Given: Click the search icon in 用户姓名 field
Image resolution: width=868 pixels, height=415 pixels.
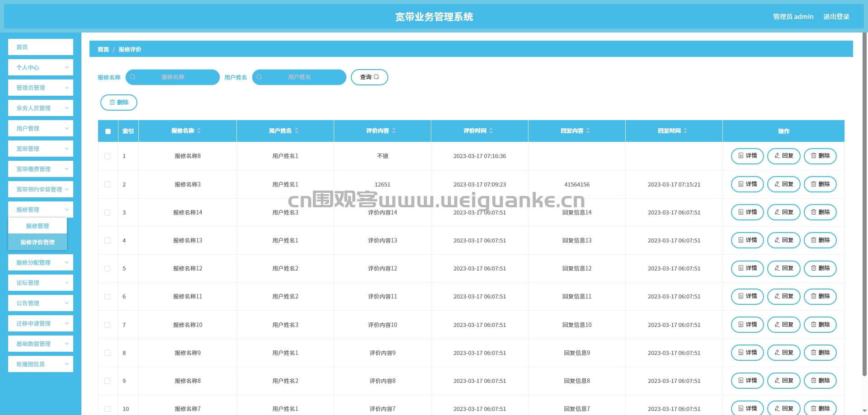Looking at the screenshot, I should [259, 77].
